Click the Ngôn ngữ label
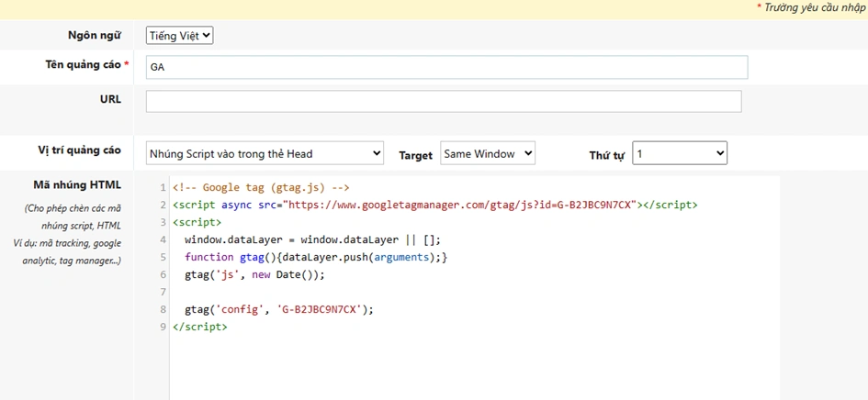This screenshot has height=400, width=868. point(94,35)
